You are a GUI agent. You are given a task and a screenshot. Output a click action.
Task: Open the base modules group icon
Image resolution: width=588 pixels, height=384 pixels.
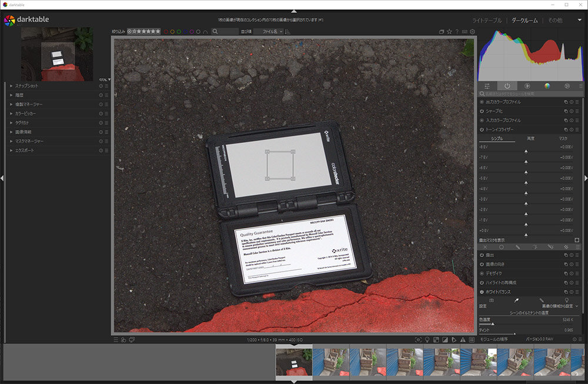(x=527, y=86)
